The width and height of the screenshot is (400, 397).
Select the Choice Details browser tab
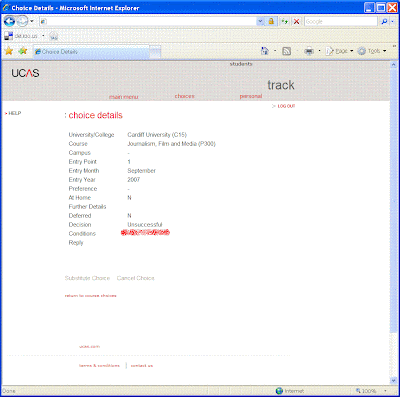[x=92, y=52]
